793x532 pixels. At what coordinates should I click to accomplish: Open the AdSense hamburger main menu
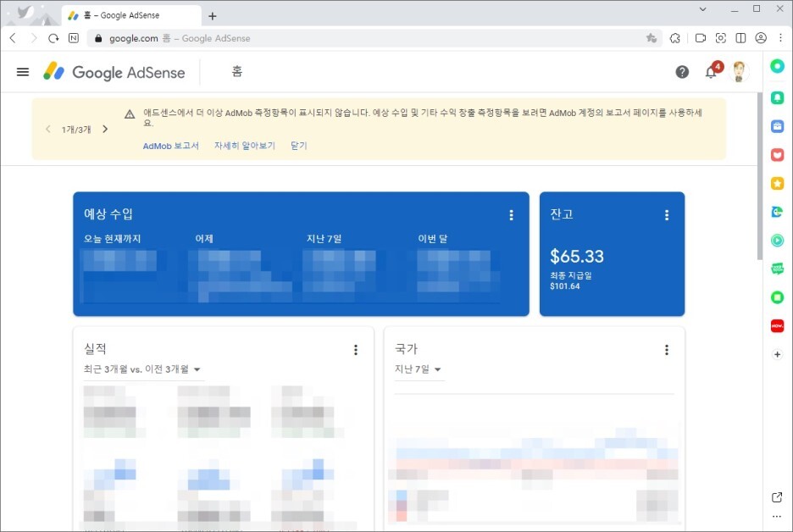[23, 72]
